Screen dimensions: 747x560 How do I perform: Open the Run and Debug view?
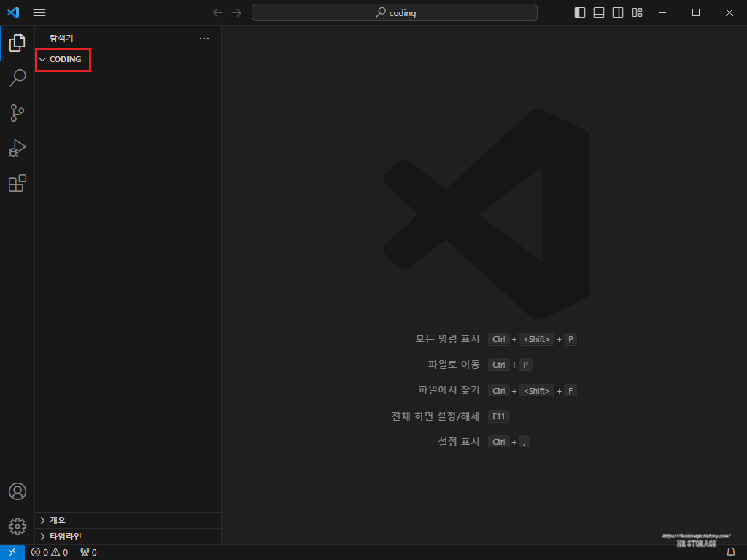pos(18,148)
